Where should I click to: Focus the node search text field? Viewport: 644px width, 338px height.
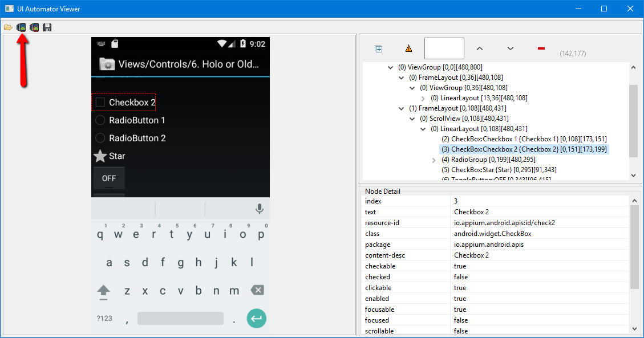pos(444,48)
